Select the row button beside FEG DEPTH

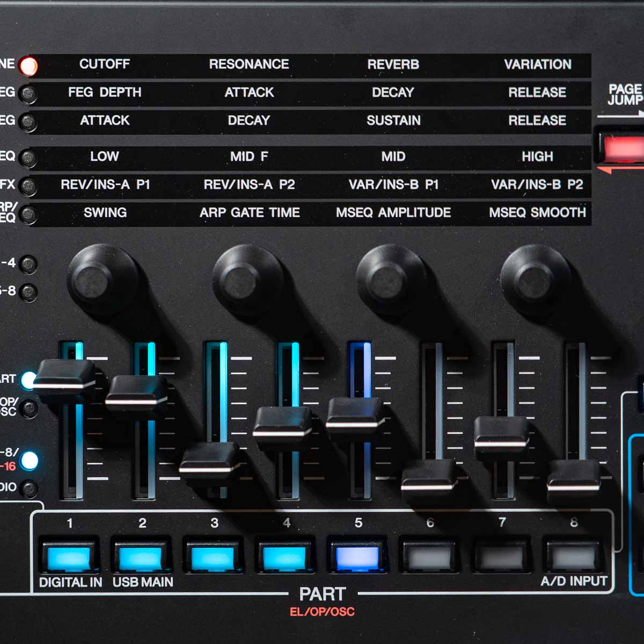click(28, 94)
